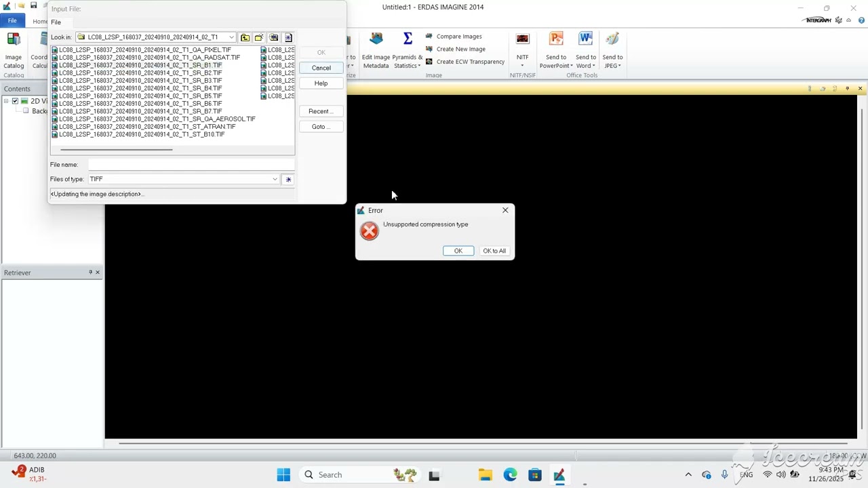This screenshot has width=868, height=488.
Task: Click the Image Catalog icon
Action: pyautogui.click(x=14, y=39)
